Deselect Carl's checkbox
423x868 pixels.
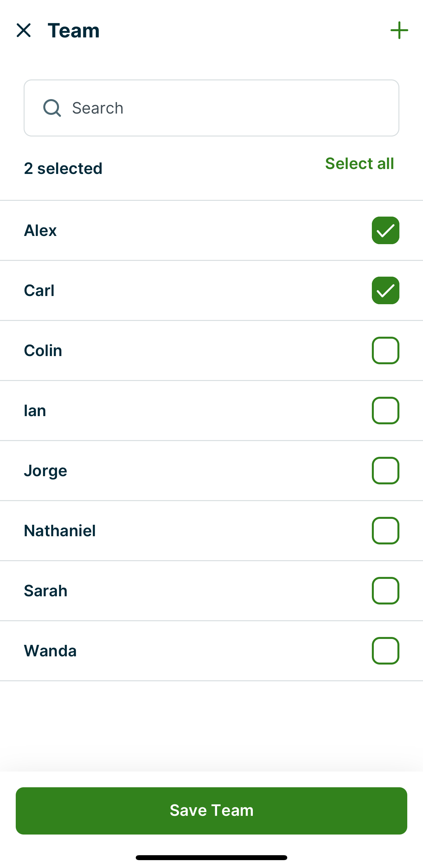pyautogui.click(x=385, y=290)
